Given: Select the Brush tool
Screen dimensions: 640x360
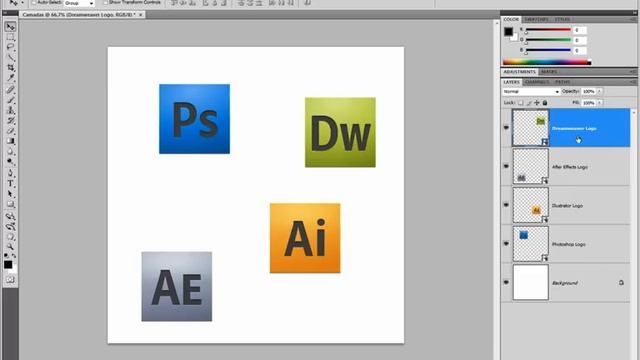Looking at the screenshot, I should click(x=10, y=100).
